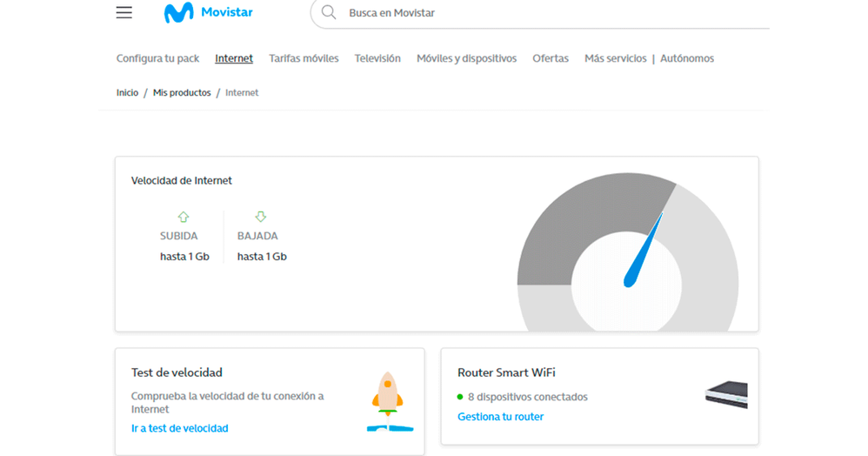Click the Router Smart WiFi title
This screenshot has width=868, height=456.
click(x=506, y=372)
